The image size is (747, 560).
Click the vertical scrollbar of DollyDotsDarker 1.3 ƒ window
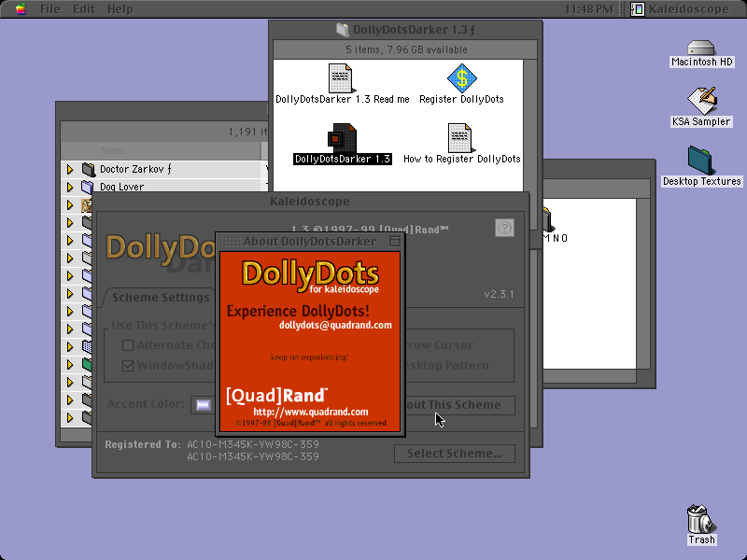click(530, 126)
